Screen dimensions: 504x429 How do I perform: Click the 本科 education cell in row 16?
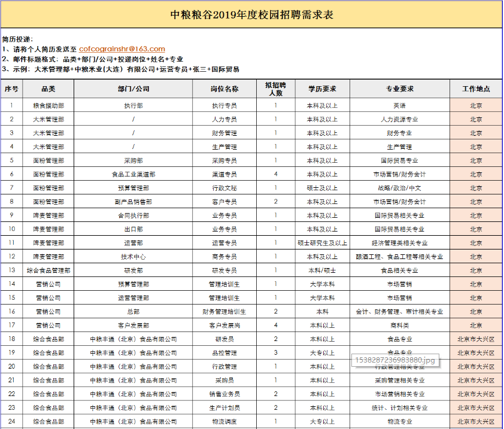pos(323,312)
